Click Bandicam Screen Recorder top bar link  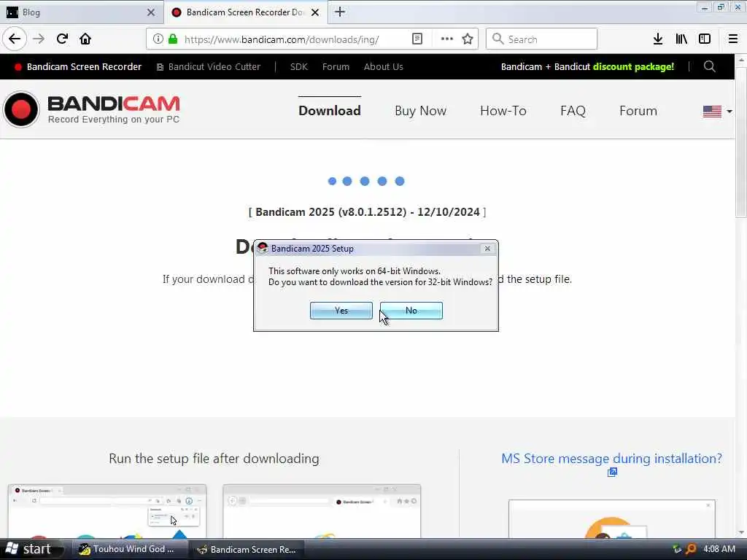tap(78, 66)
